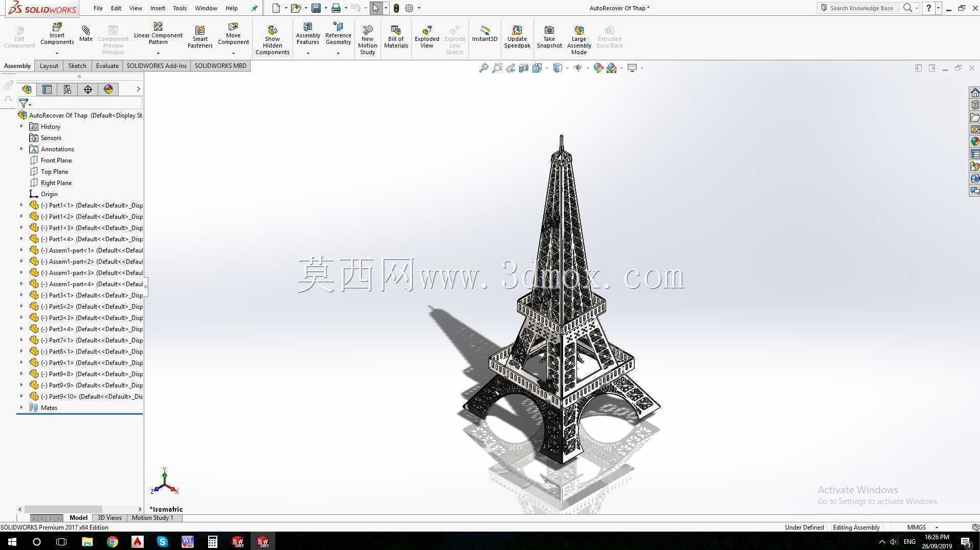Viewport: 980px width, 550px height.
Task: Open Calculator from taskbar
Action: [212, 541]
